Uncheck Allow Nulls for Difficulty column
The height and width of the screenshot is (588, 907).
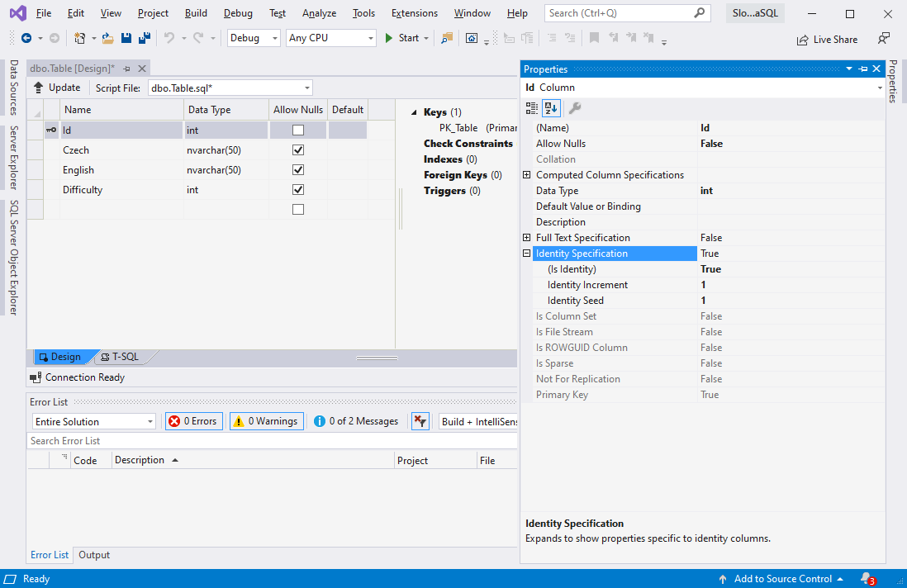tap(298, 190)
